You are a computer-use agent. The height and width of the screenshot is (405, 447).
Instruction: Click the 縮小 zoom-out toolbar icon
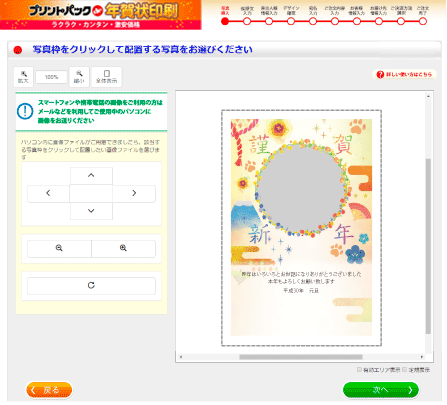point(79,77)
